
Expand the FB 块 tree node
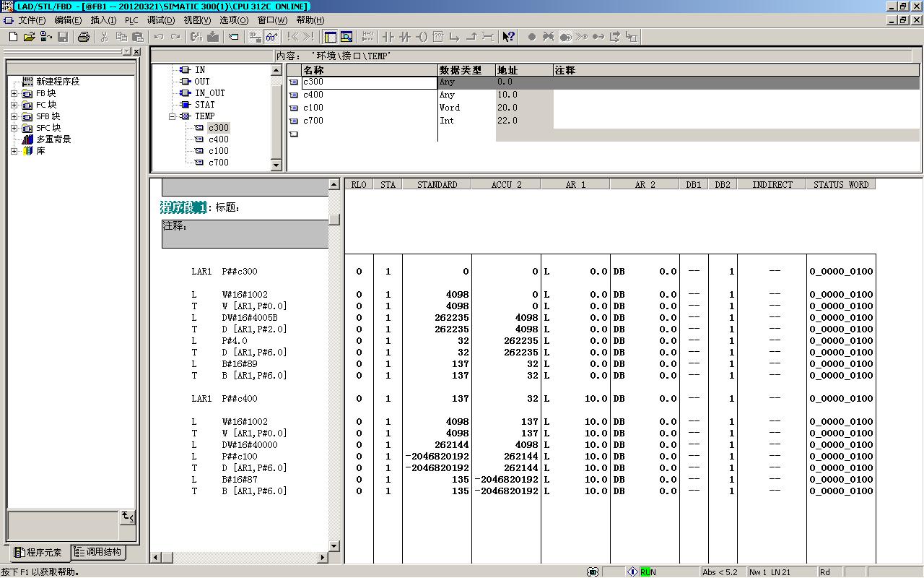coord(14,93)
